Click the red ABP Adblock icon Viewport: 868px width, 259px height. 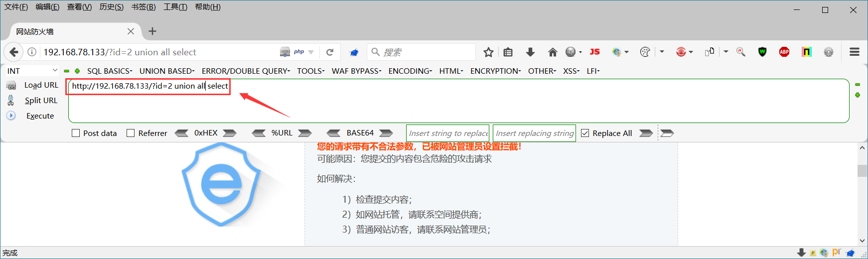[x=784, y=52]
